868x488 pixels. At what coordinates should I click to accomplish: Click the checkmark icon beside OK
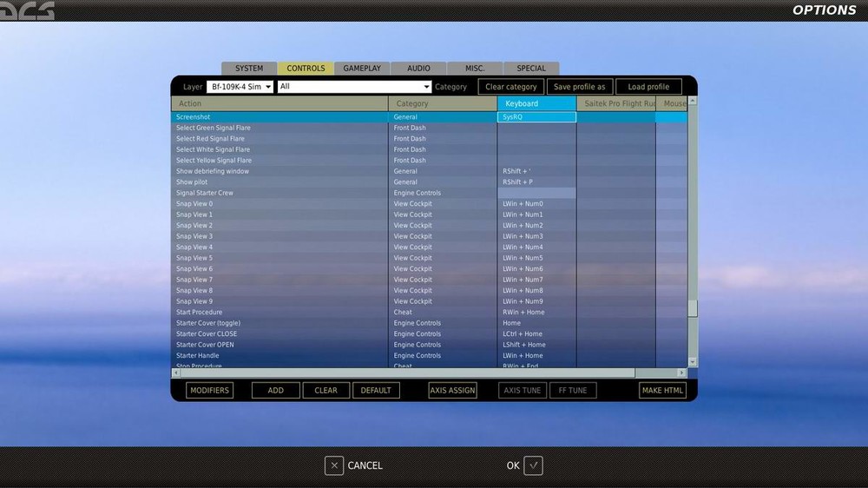click(x=533, y=465)
